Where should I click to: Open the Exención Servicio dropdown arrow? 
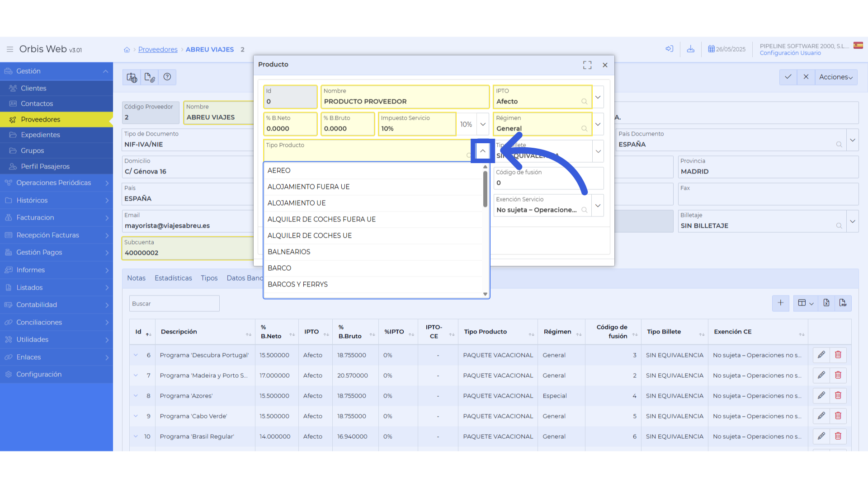pos(598,206)
